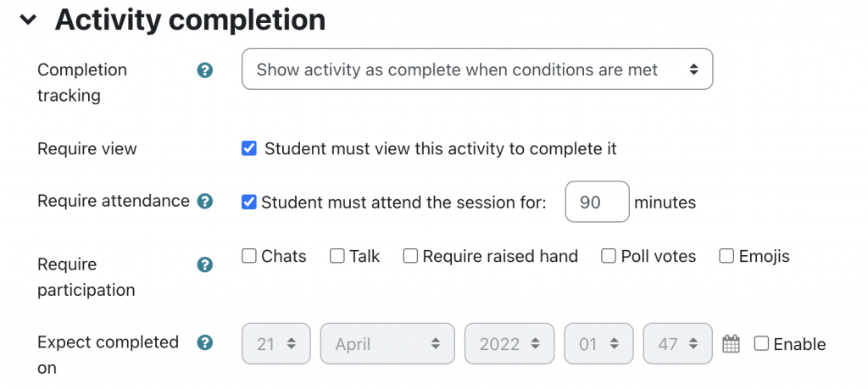Open the year dropdown showing 2022
The width and height of the screenshot is (868, 389).
(509, 344)
